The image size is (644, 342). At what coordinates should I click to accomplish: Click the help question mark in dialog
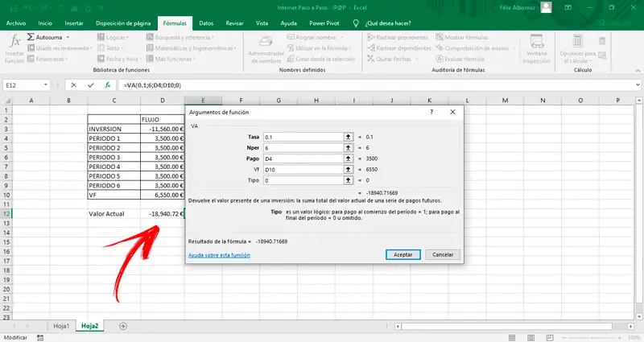pyautogui.click(x=431, y=113)
